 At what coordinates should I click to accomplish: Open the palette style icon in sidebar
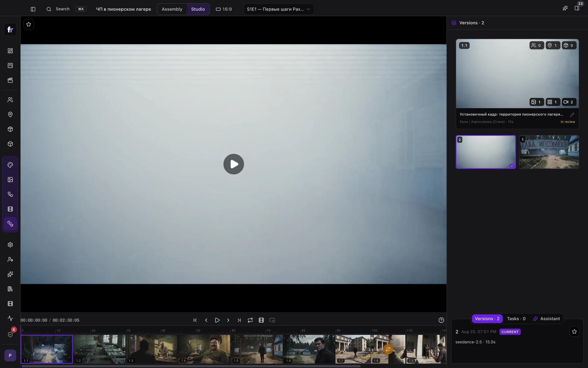[10, 165]
